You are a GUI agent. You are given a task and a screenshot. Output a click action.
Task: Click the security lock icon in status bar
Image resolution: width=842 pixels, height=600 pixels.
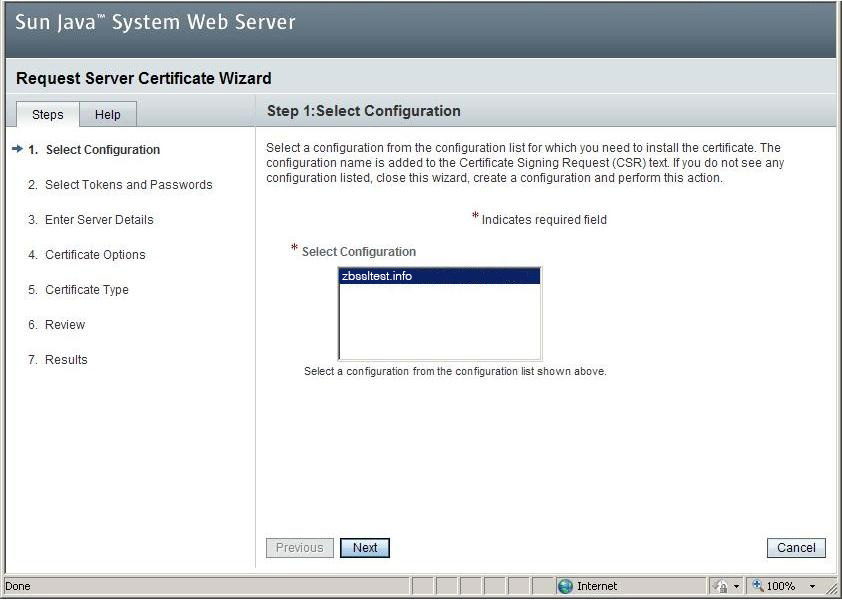tap(722, 586)
